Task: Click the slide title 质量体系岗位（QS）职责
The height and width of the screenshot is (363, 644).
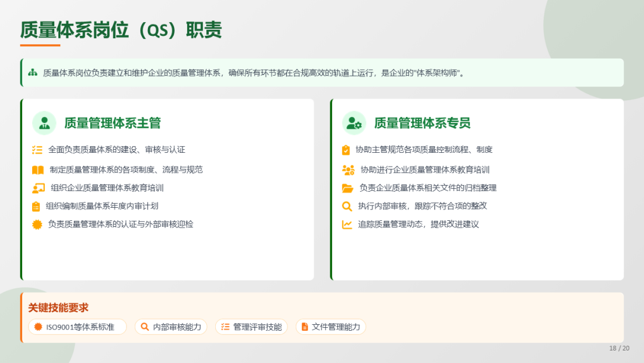Action: point(121,30)
